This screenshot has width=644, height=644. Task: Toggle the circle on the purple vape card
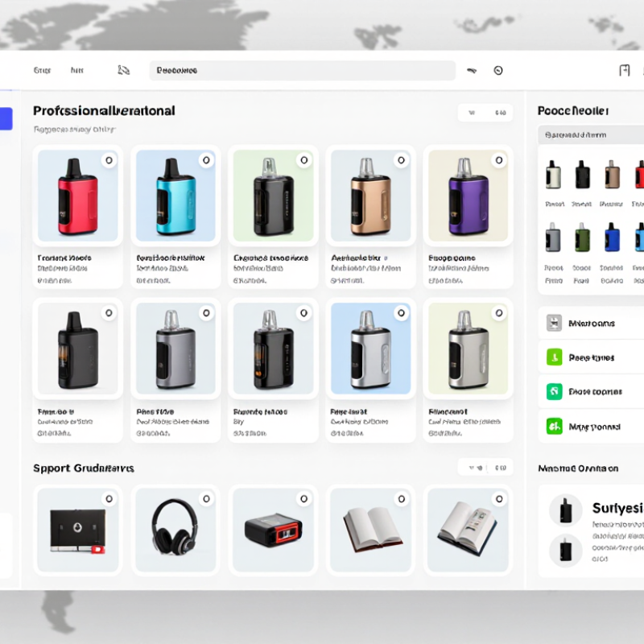click(x=499, y=160)
